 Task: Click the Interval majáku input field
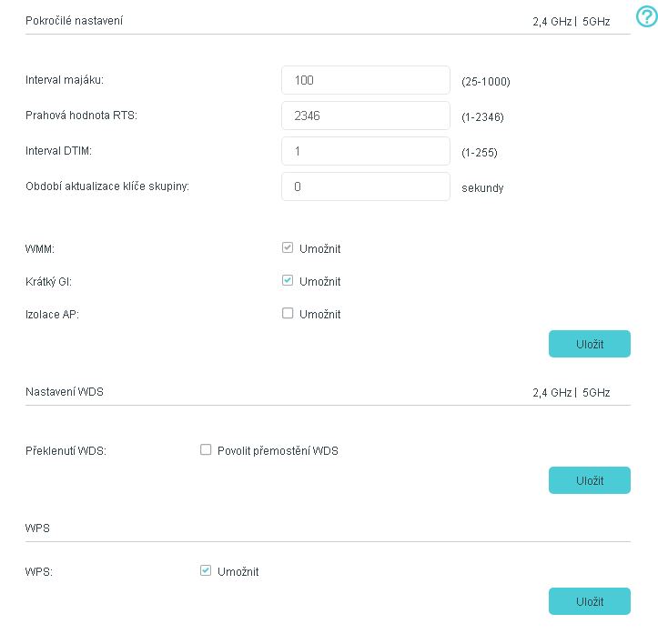[366, 81]
